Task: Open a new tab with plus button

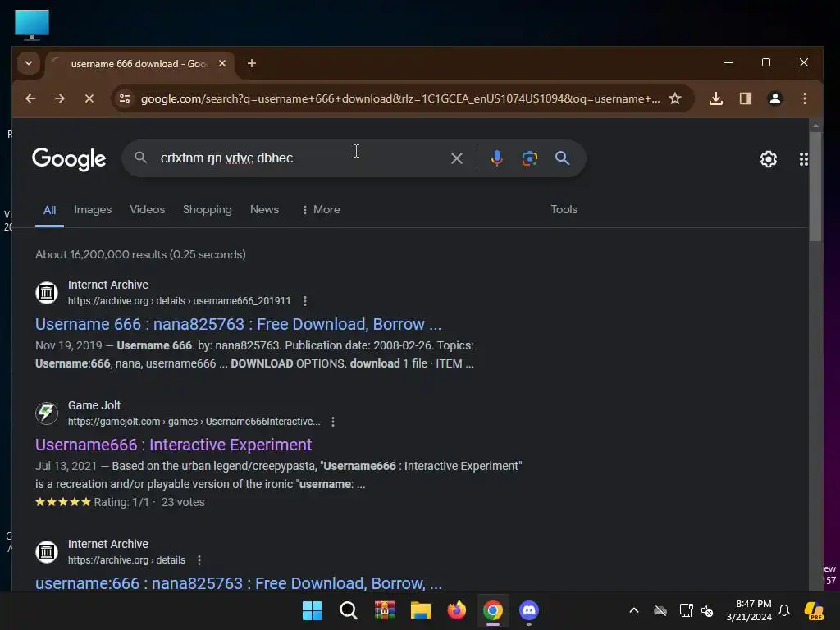Action: 252,64
